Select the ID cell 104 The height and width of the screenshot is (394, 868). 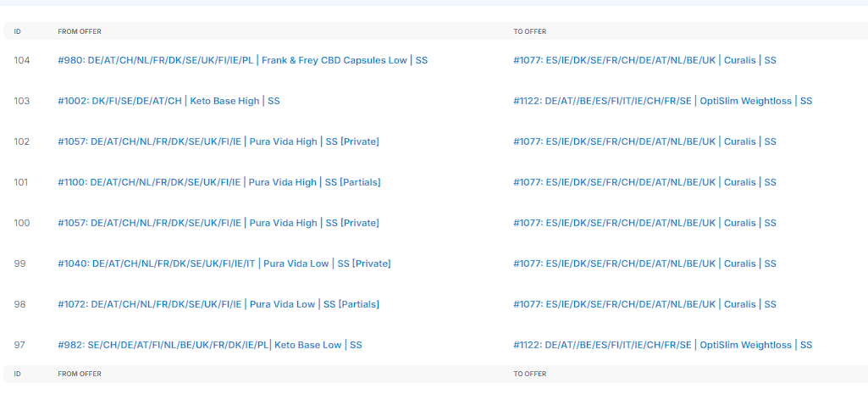[21, 60]
